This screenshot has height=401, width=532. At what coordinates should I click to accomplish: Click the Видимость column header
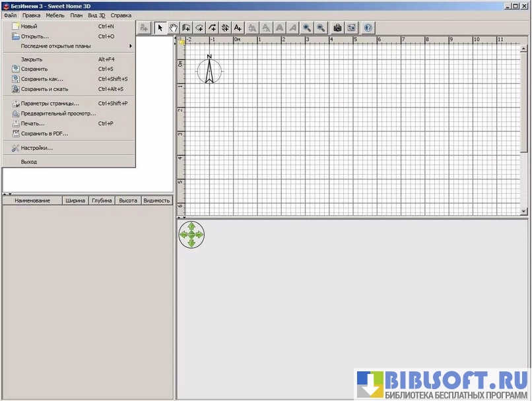point(156,200)
